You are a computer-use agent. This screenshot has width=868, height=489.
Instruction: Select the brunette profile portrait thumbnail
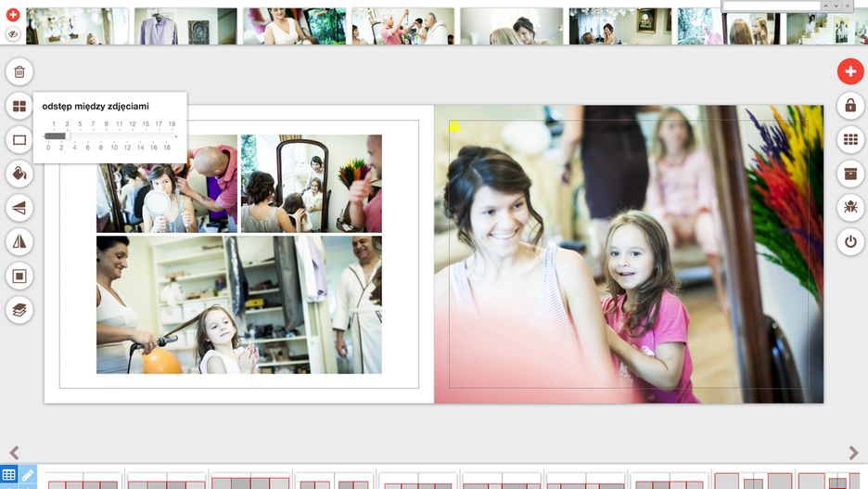coord(512,26)
